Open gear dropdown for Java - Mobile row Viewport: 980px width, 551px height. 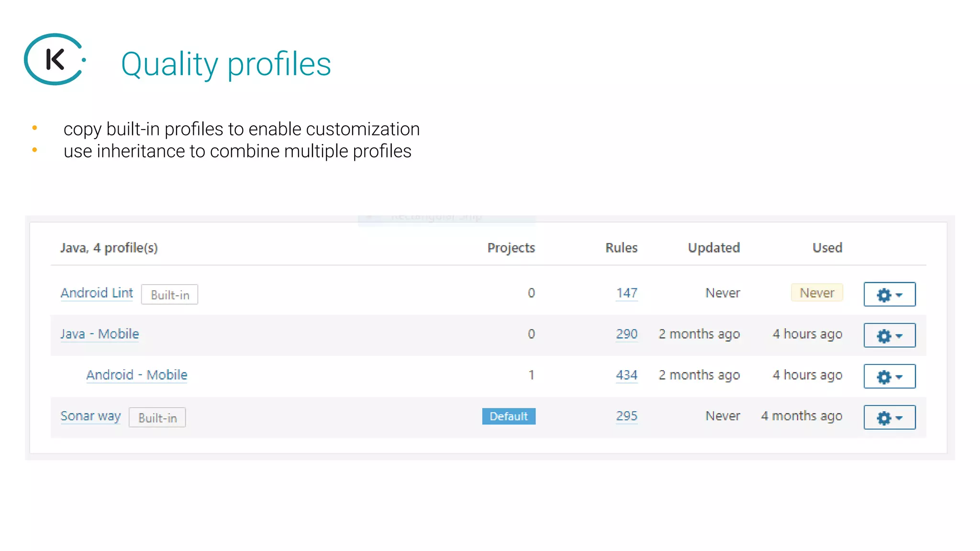click(x=890, y=335)
